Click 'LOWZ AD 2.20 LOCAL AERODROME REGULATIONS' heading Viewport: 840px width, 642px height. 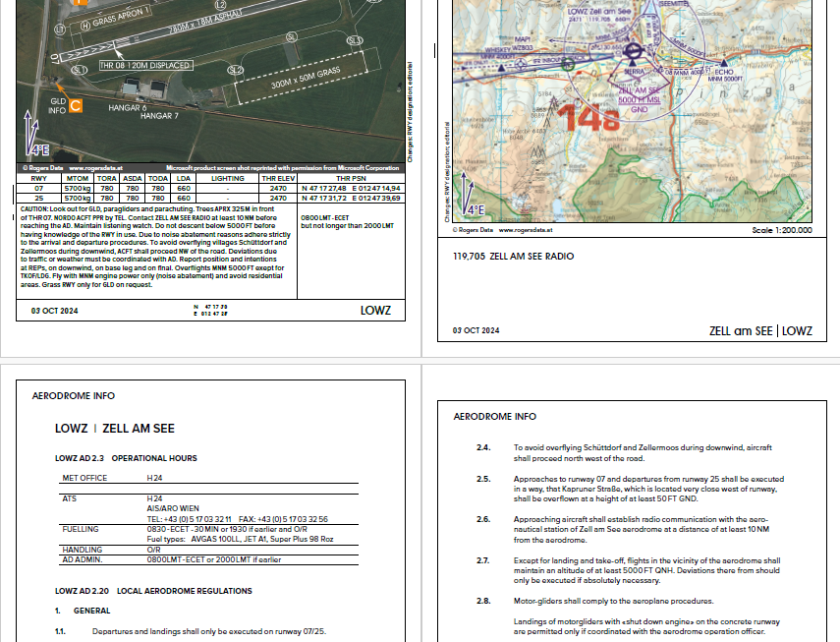click(x=153, y=591)
